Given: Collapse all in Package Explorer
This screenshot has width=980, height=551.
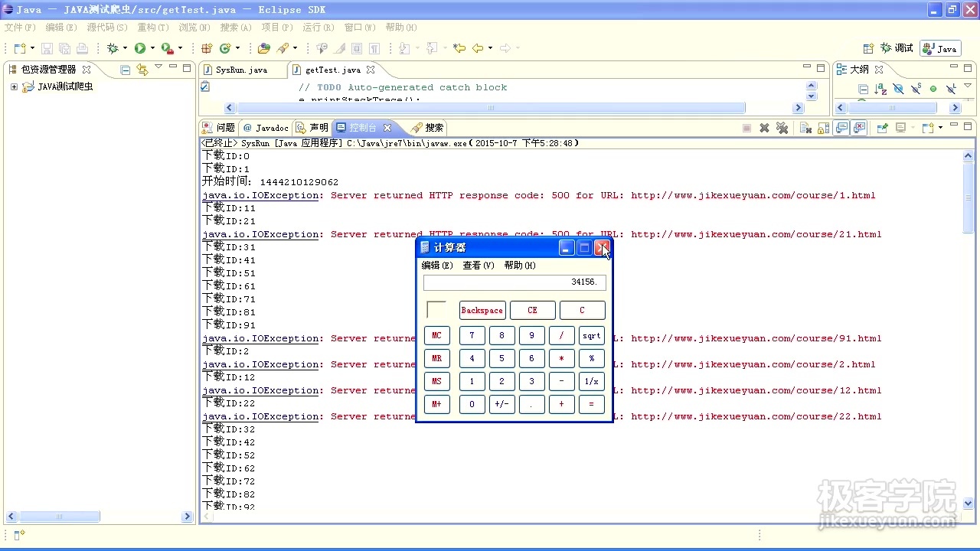Looking at the screenshot, I should pyautogui.click(x=126, y=70).
